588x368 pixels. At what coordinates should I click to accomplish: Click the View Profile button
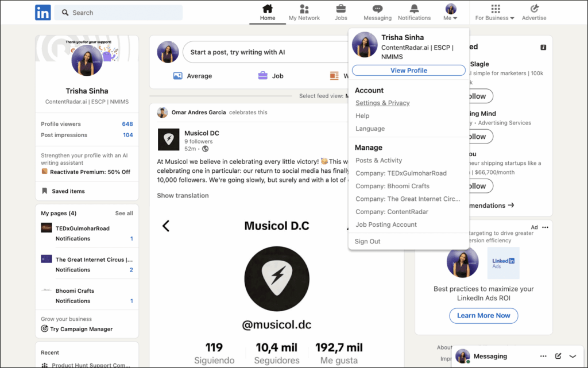point(408,71)
